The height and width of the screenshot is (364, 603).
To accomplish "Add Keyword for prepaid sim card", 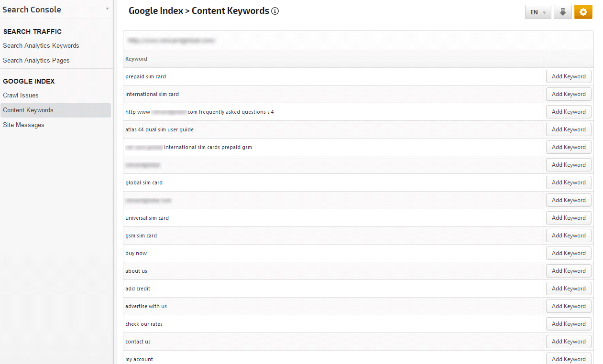I will tap(569, 76).
